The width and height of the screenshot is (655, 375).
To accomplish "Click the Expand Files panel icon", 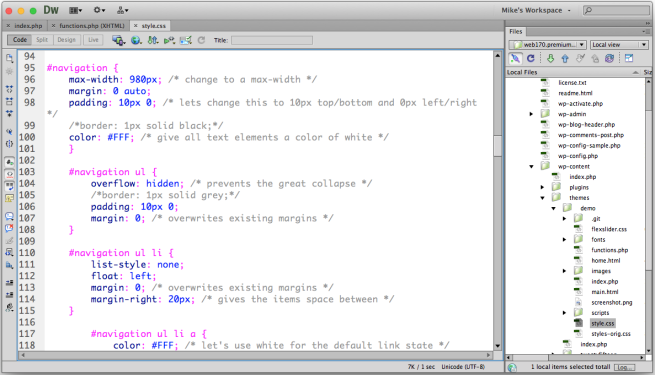I will 629,58.
